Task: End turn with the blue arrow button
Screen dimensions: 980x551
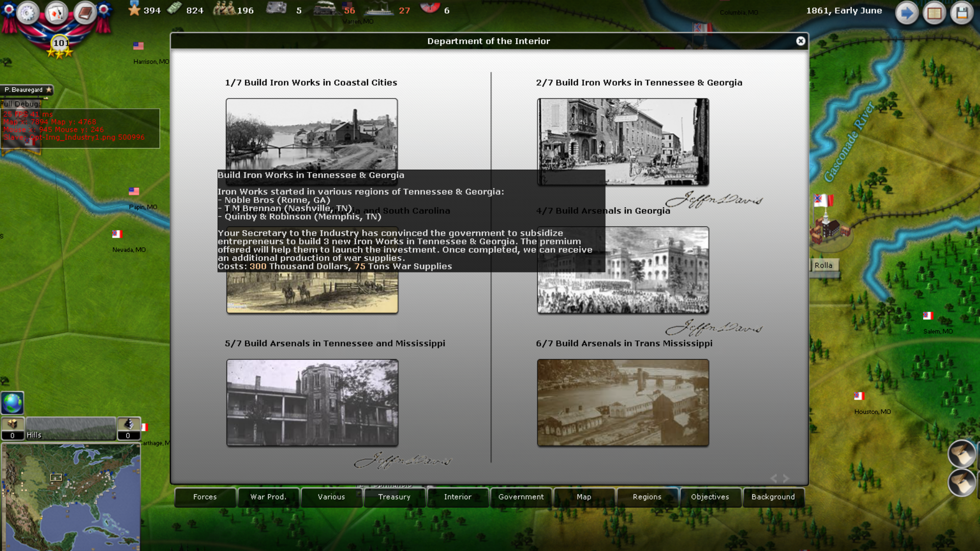Action: click(x=907, y=13)
